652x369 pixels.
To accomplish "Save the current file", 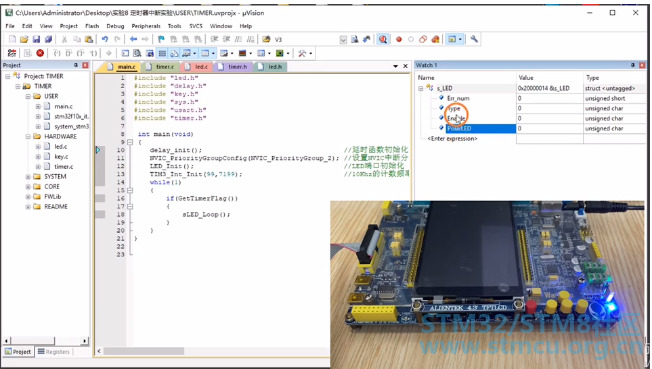I will (36, 39).
